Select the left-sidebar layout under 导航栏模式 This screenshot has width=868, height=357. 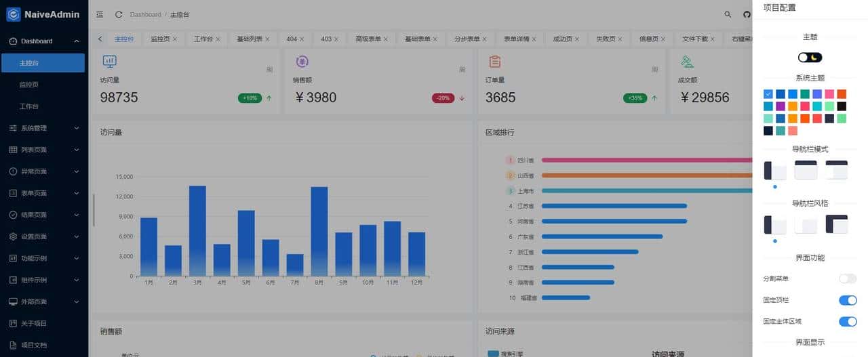[x=775, y=170]
